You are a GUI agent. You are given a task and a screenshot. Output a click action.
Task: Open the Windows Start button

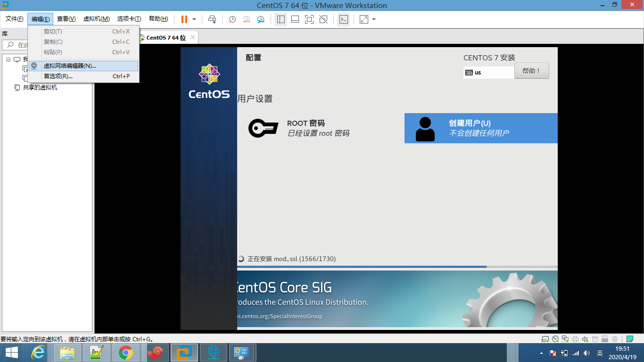point(12,353)
